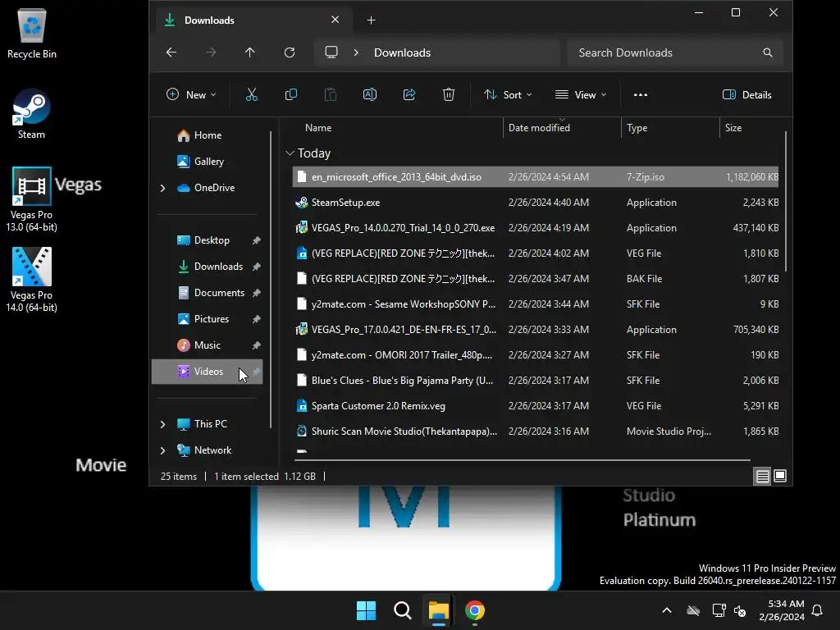Click the Share icon in toolbar
This screenshot has height=630, width=840.
coord(409,95)
